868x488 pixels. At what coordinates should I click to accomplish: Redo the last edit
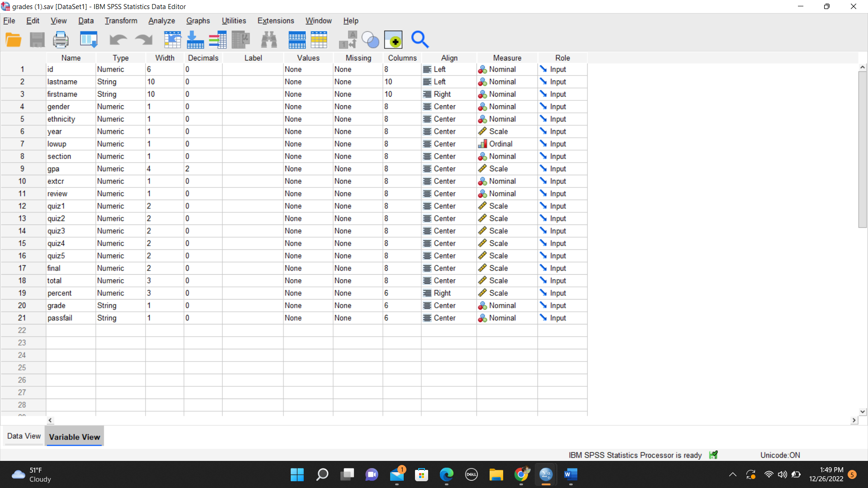pyautogui.click(x=143, y=40)
